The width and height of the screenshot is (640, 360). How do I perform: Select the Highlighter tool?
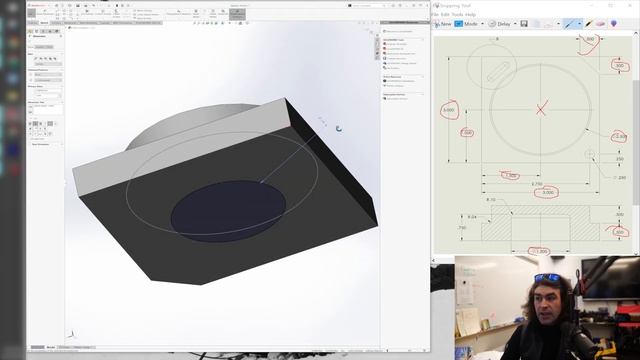pos(589,24)
